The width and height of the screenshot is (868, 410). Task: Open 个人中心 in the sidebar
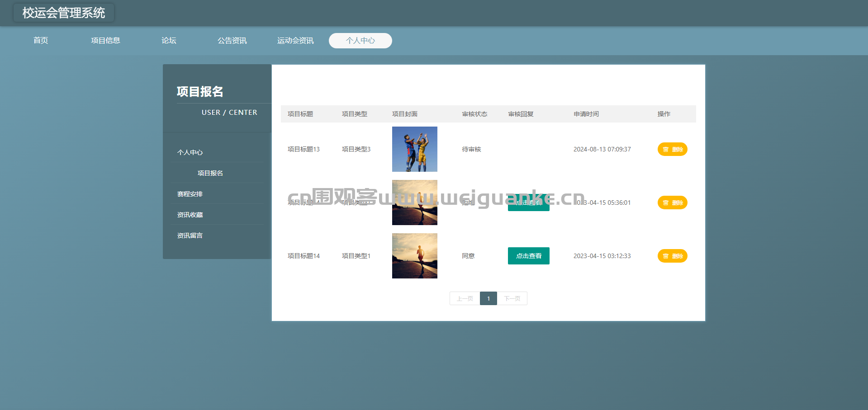(190, 152)
